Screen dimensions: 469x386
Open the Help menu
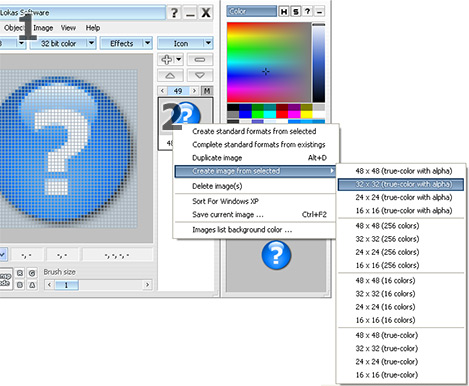93,28
